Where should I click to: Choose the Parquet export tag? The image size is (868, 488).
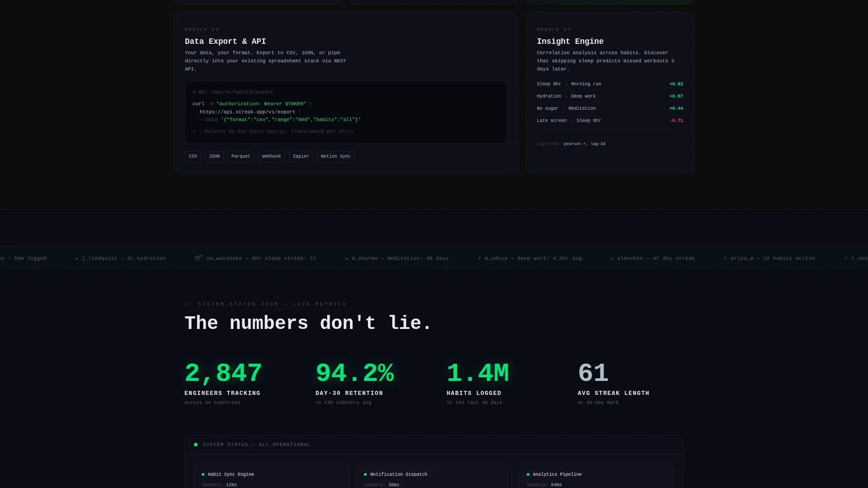click(x=241, y=156)
